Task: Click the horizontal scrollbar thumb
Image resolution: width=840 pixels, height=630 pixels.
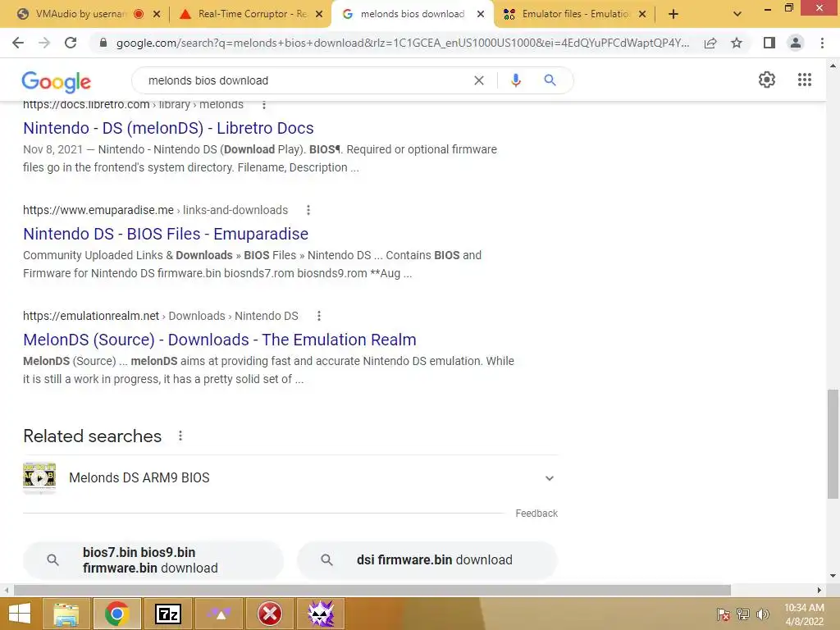Action: 372,590
